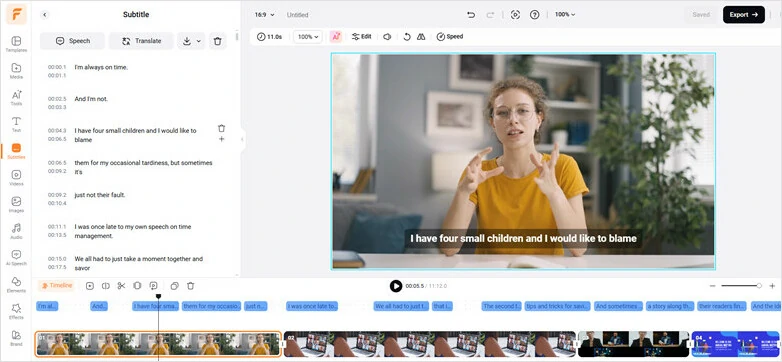Rotate the clip with rotate icon
The width and height of the screenshot is (782, 362).
tap(407, 37)
